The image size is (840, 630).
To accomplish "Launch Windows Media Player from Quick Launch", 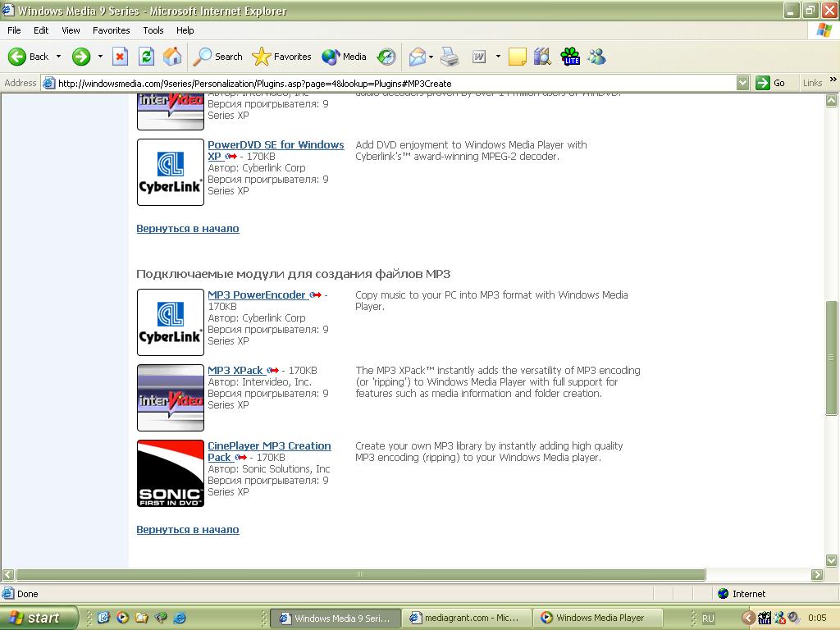I will pyautogui.click(x=122, y=618).
